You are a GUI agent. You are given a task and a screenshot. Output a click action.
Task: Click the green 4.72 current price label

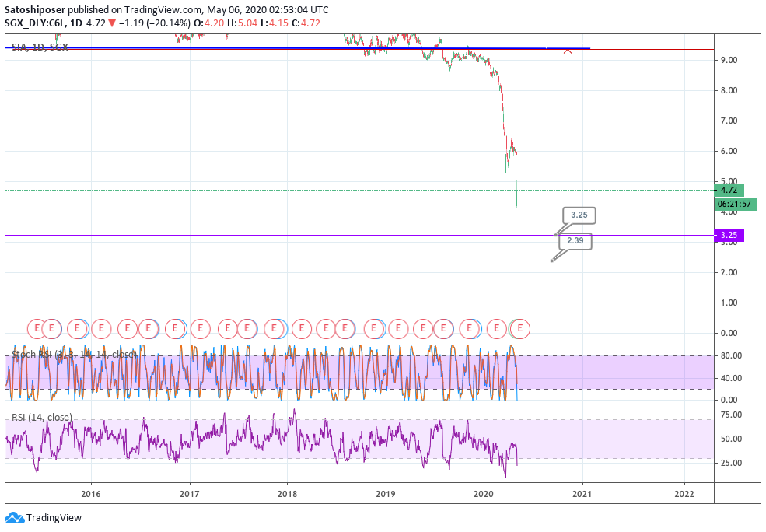(729, 190)
